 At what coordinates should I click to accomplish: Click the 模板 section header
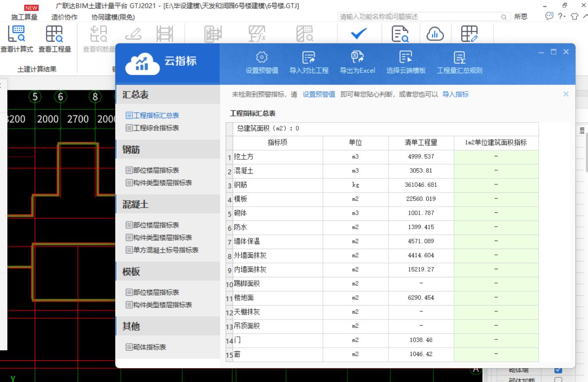tap(168, 272)
